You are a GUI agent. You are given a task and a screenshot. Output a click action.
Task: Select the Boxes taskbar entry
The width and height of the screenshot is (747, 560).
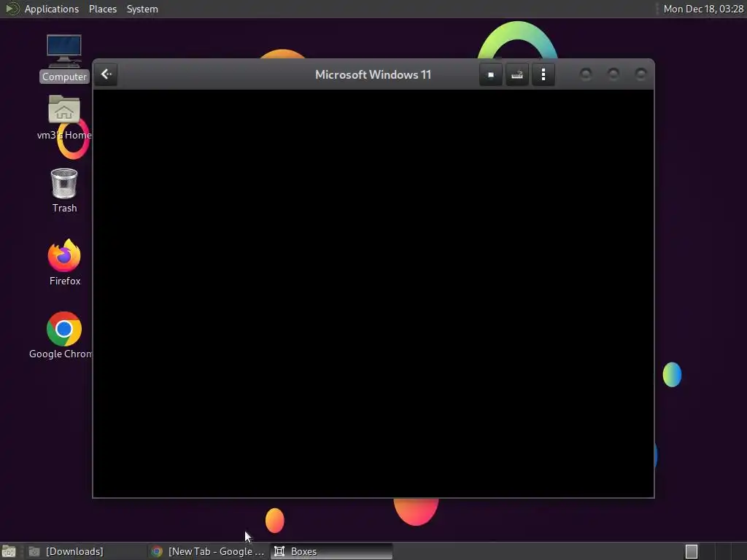tap(331, 551)
